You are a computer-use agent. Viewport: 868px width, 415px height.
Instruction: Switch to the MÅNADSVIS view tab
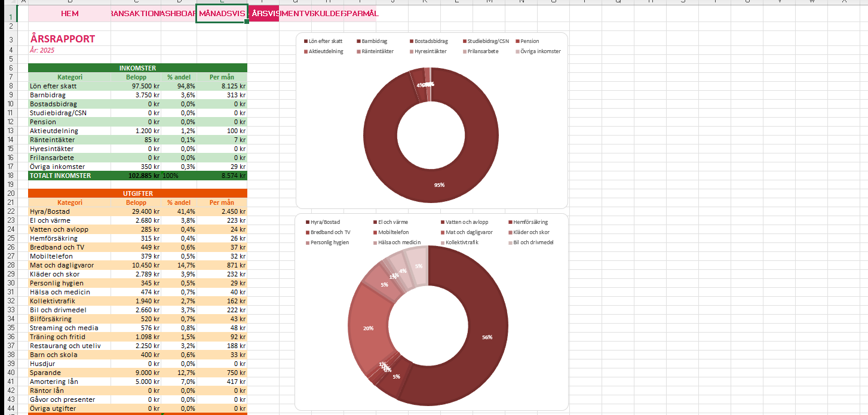point(221,13)
